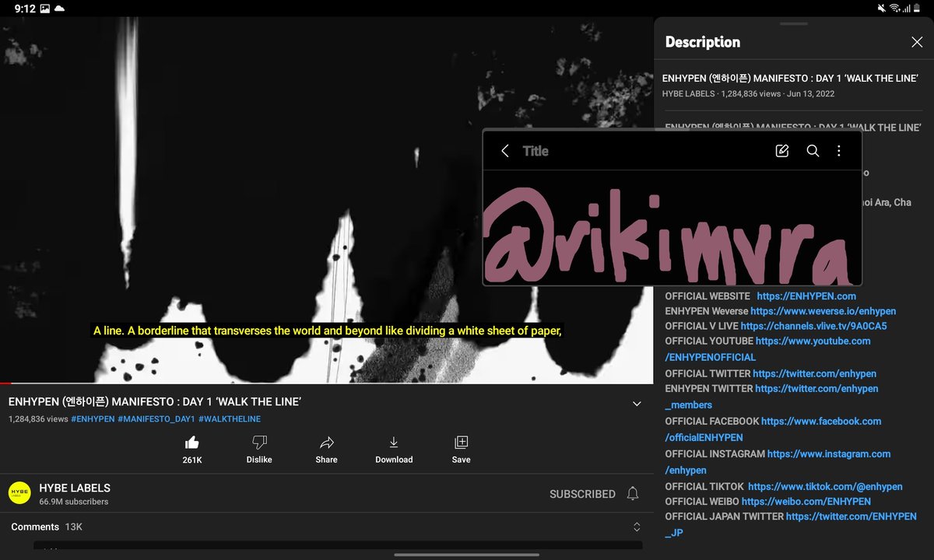Open the Share arrow option
The width and height of the screenshot is (934, 560).
(326, 443)
